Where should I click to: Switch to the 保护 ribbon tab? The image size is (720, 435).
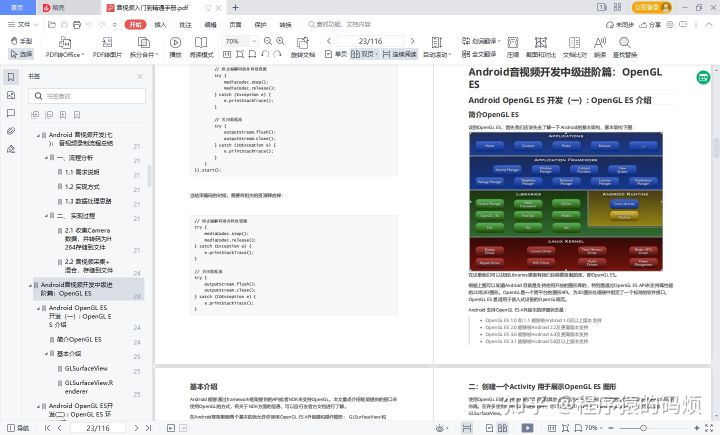click(x=260, y=25)
